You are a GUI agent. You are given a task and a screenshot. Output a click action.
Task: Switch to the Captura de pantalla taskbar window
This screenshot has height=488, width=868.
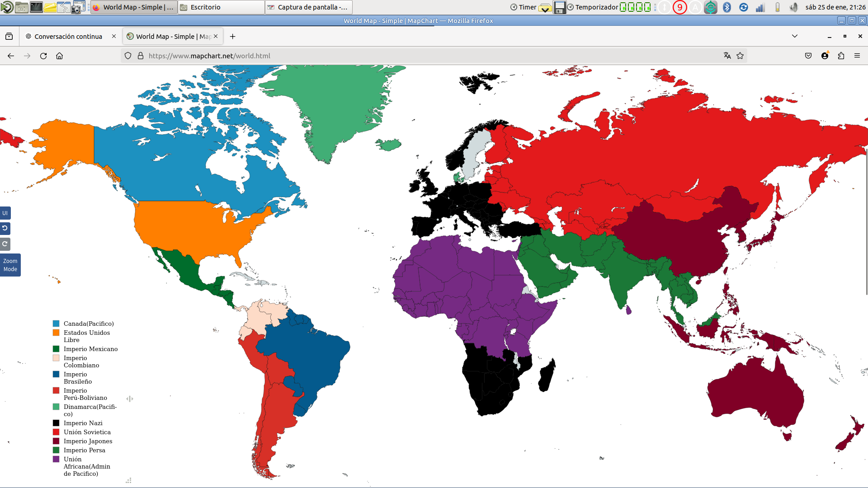[x=308, y=7]
